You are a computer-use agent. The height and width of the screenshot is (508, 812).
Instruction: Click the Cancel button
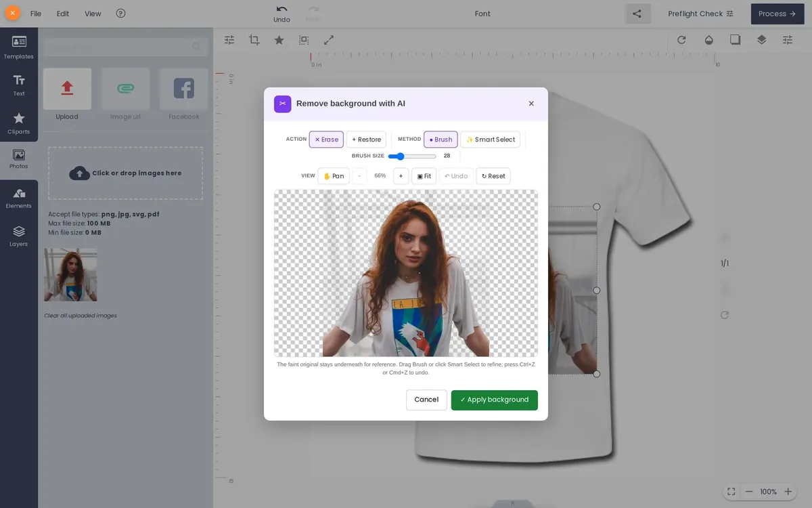point(426,400)
